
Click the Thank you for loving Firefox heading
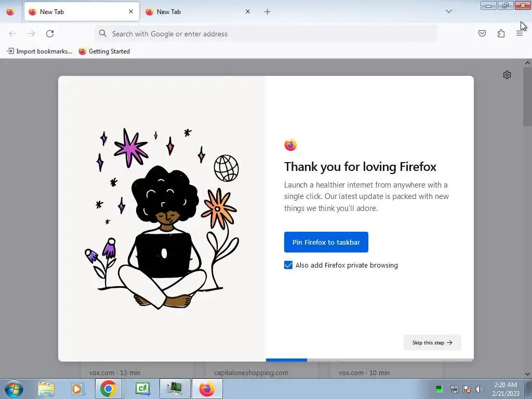[x=360, y=167]
